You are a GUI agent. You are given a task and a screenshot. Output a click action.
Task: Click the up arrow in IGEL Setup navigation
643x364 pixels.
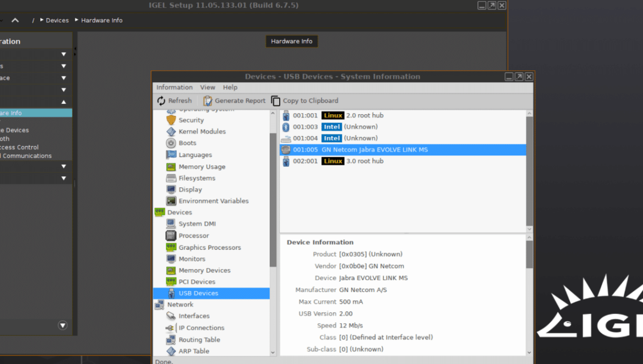coord(15,20)
